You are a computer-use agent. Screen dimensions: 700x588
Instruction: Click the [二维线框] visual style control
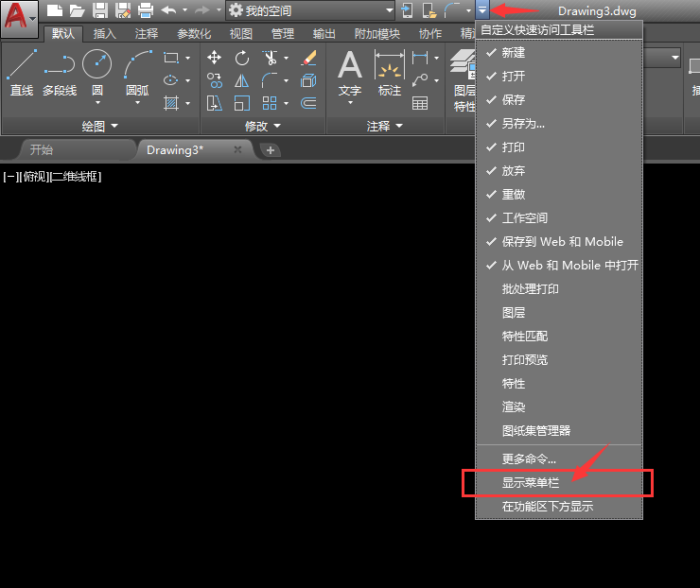point(76,177)
